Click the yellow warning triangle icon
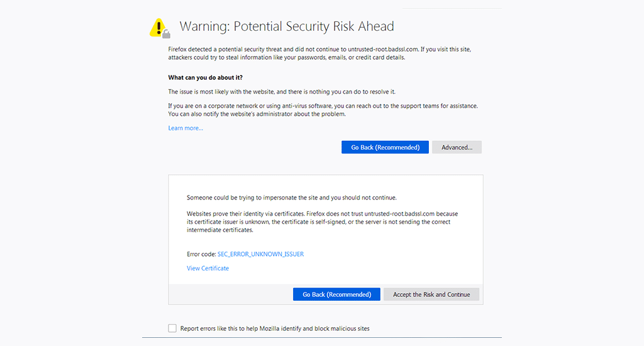This screenshot has height=346, width=644. point(159,27)
